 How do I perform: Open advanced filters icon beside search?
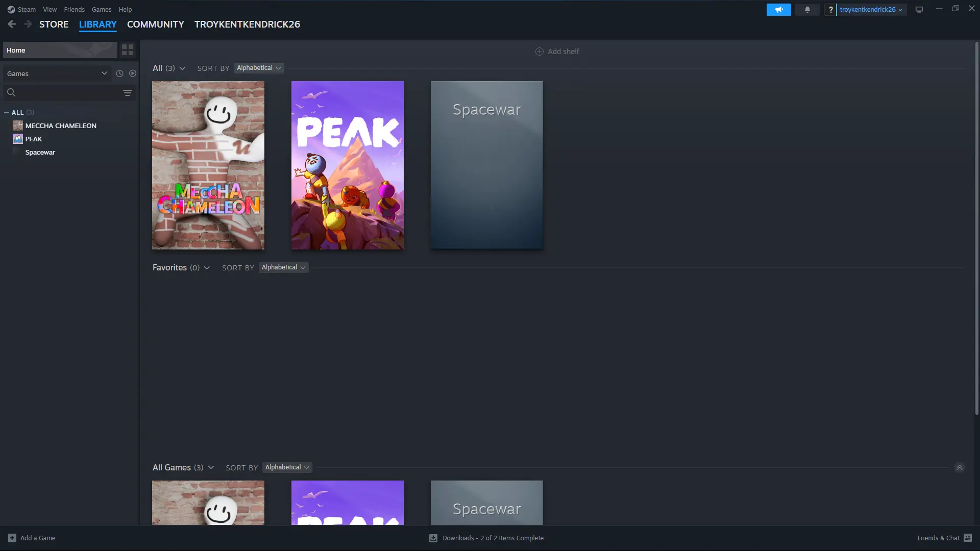[x=128, y=93]
